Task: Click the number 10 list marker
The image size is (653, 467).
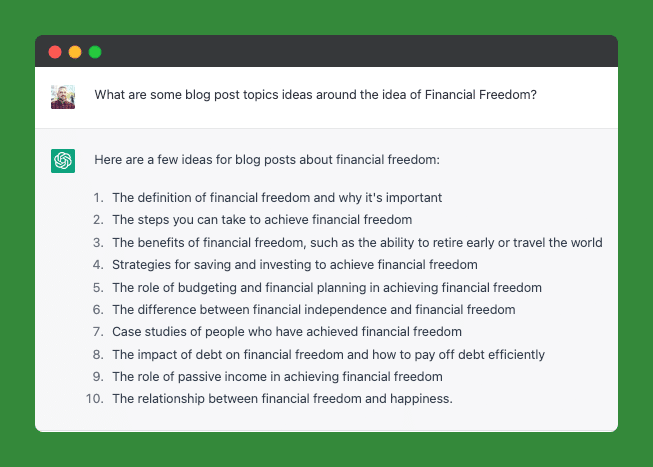Action: point(95,399)
